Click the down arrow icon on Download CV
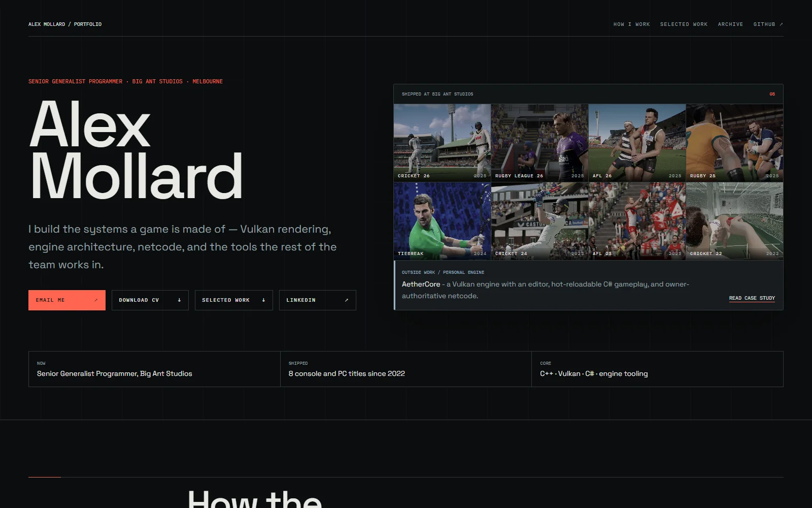The image size is (812, 508). click(x=179, y=300)
